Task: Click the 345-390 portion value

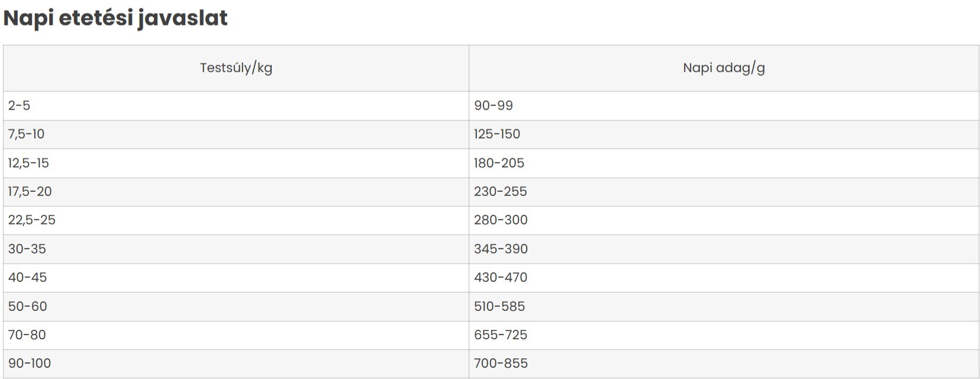Action: [501, 249]
